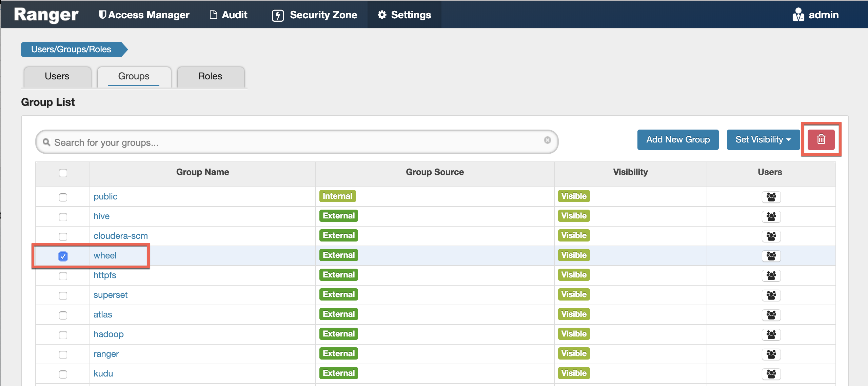This screenshot has width=868, height=386.
Task: Show users icon for kudu group
Action: click(x=771, y=374)
